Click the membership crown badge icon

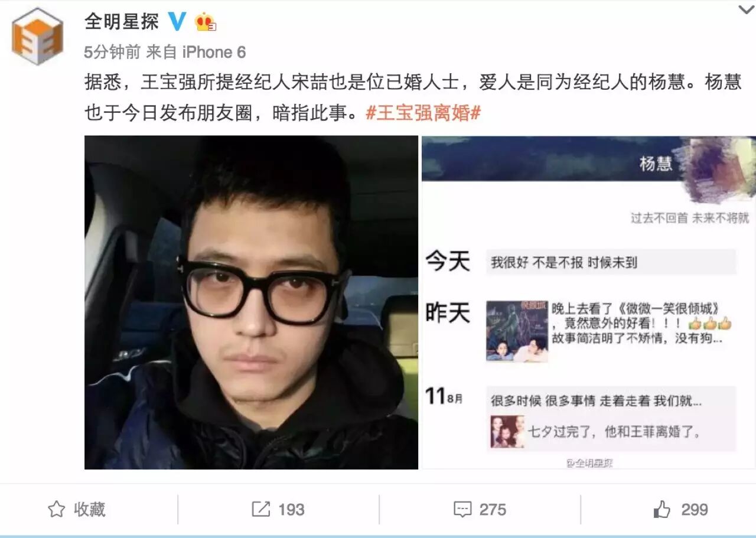206,21
